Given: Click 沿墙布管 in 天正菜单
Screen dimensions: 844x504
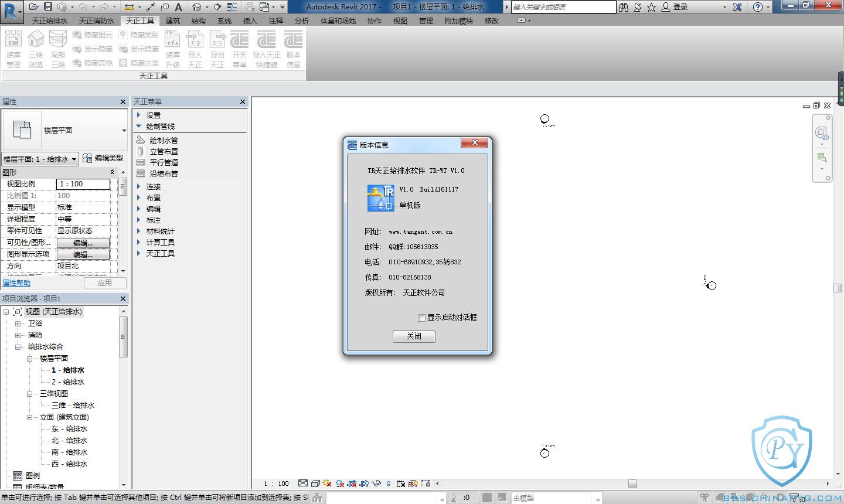Looking at the screenshot, I should 164,173.
